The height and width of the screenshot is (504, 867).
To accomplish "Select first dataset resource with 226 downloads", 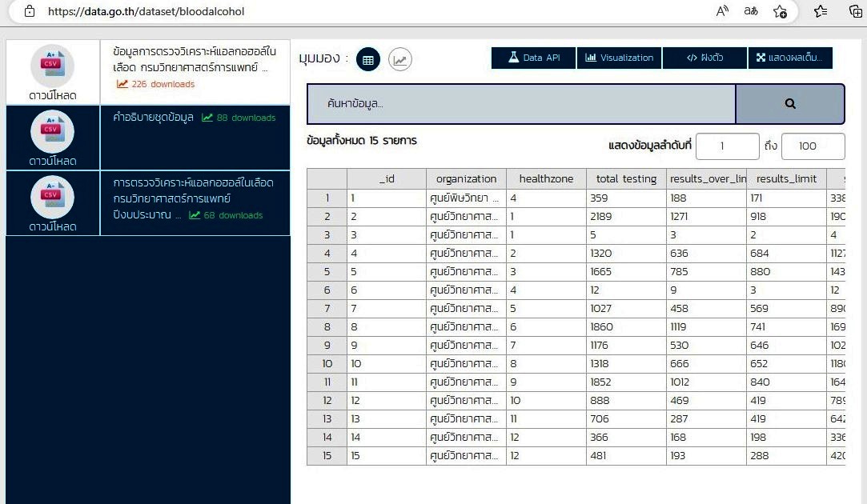I will [x=195, y=71].
